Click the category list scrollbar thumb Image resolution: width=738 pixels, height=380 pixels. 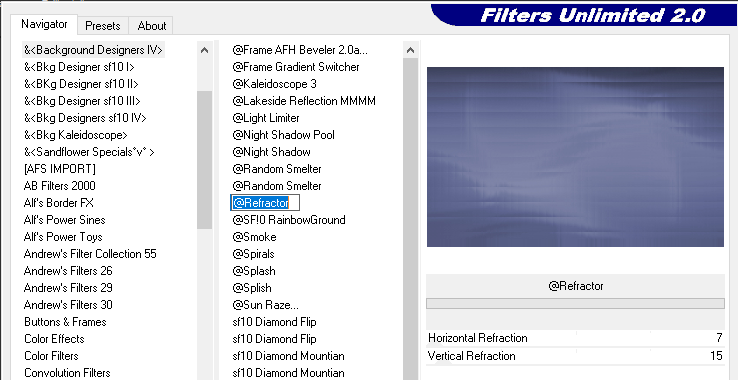point(204,160)
